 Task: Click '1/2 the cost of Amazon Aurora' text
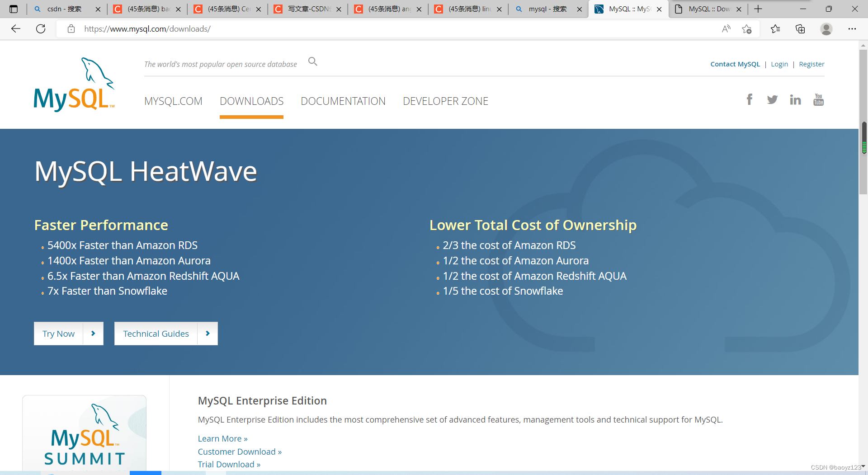[515, 261]
